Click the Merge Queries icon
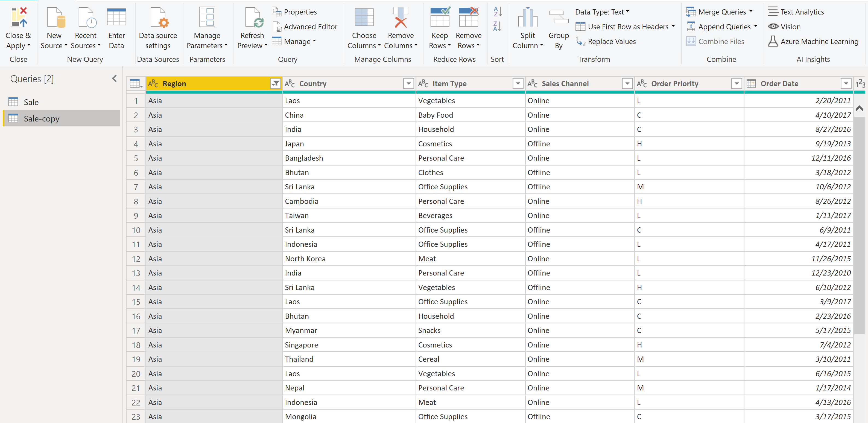 click(x=691, y=11)
